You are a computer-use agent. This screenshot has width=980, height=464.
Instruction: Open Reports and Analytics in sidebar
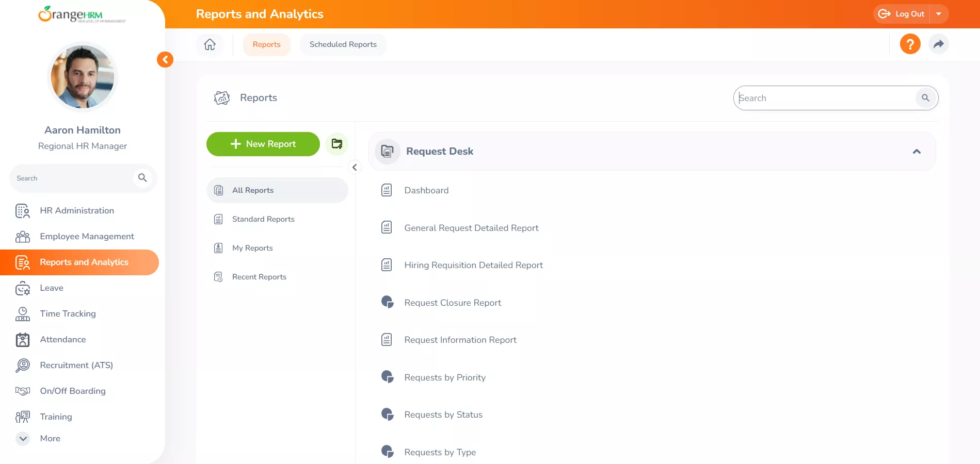[x=79, y=262]
